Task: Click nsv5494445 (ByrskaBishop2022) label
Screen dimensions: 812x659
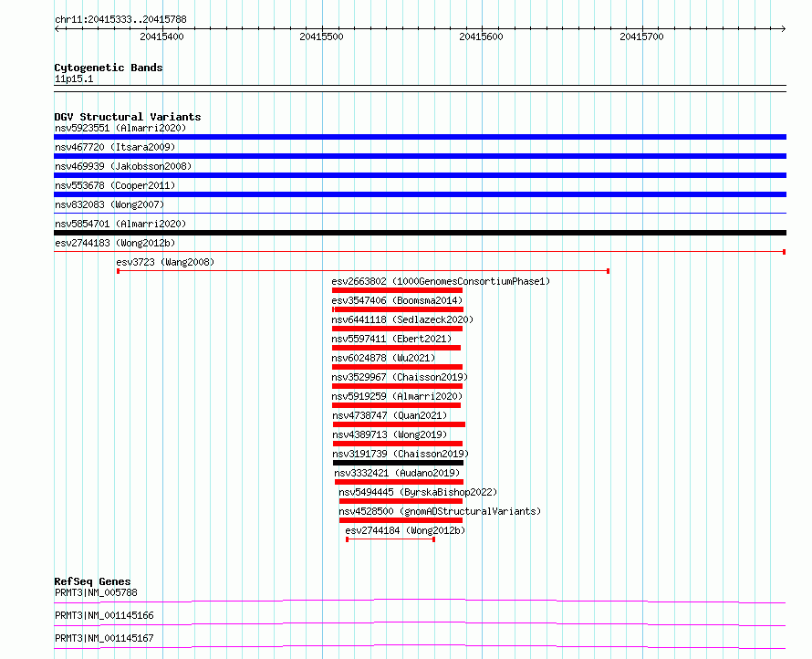Action: (x=418, y=492)
